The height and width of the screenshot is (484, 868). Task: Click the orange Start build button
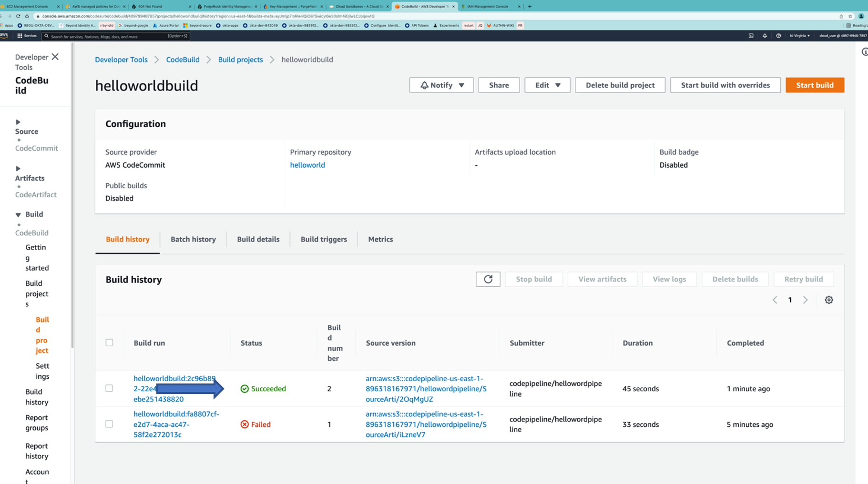(814, 85)
